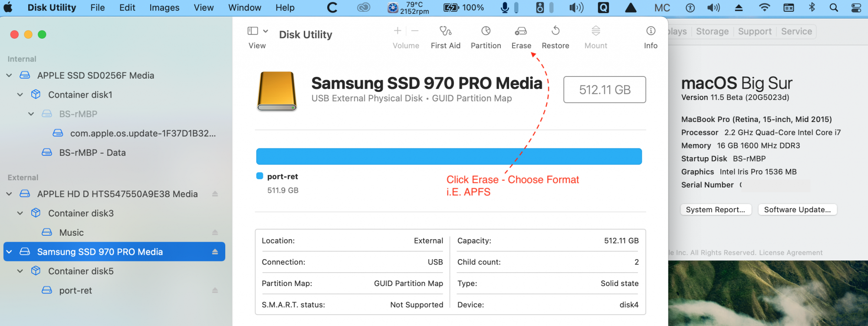Select the Restore toolbar icon

(556, 31)
